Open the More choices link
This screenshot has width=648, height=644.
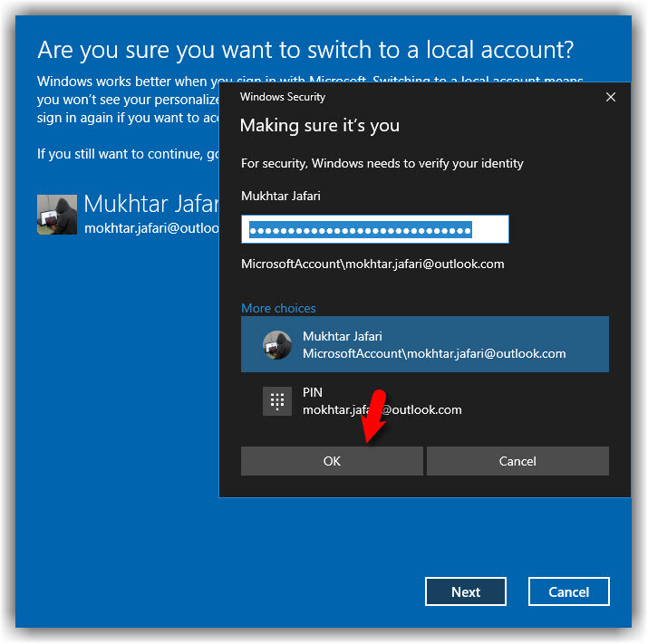point(278,308)
